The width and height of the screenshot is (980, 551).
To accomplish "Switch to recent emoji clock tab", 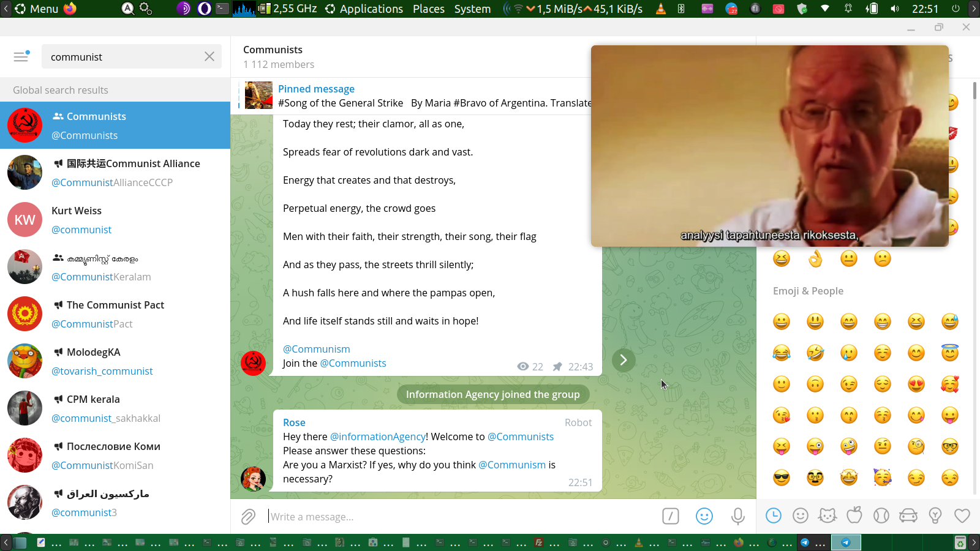I will coord(774,516).
